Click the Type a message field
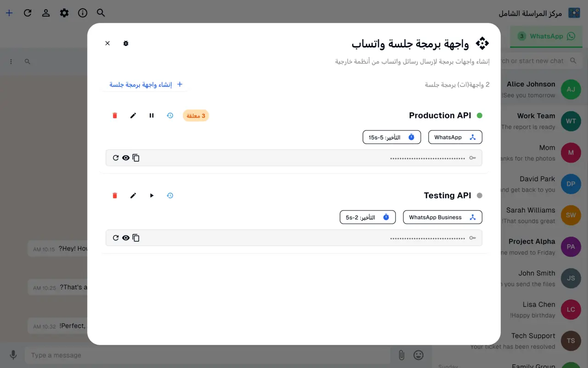 (207, 355)
